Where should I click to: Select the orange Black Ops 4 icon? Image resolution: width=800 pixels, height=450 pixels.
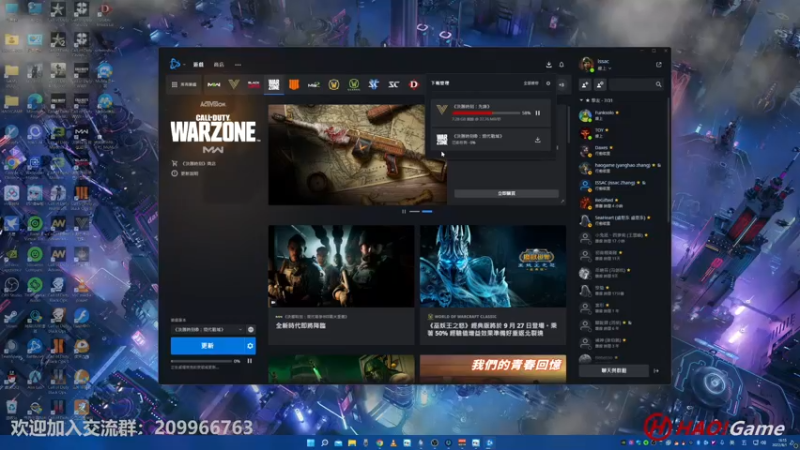click(294, 84)
